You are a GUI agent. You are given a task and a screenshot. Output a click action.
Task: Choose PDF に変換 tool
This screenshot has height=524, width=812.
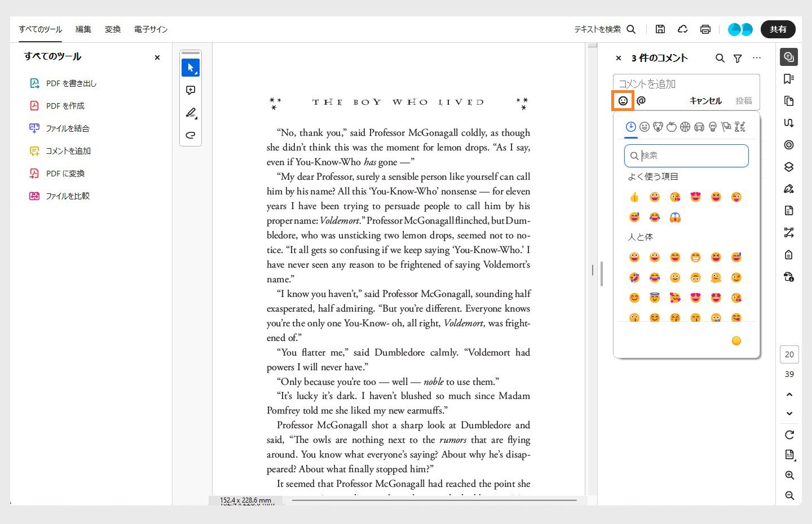pos(57,174)
